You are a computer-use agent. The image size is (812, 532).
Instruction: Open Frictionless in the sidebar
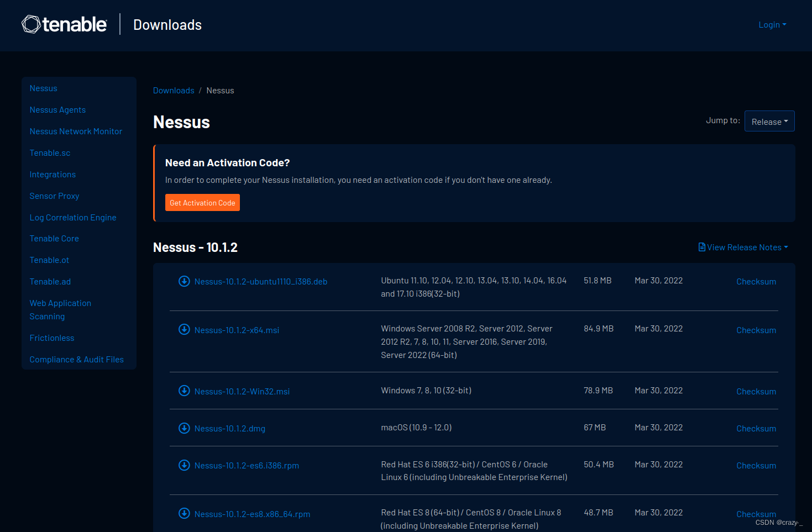pyautogui.click(x=52, y=338)
